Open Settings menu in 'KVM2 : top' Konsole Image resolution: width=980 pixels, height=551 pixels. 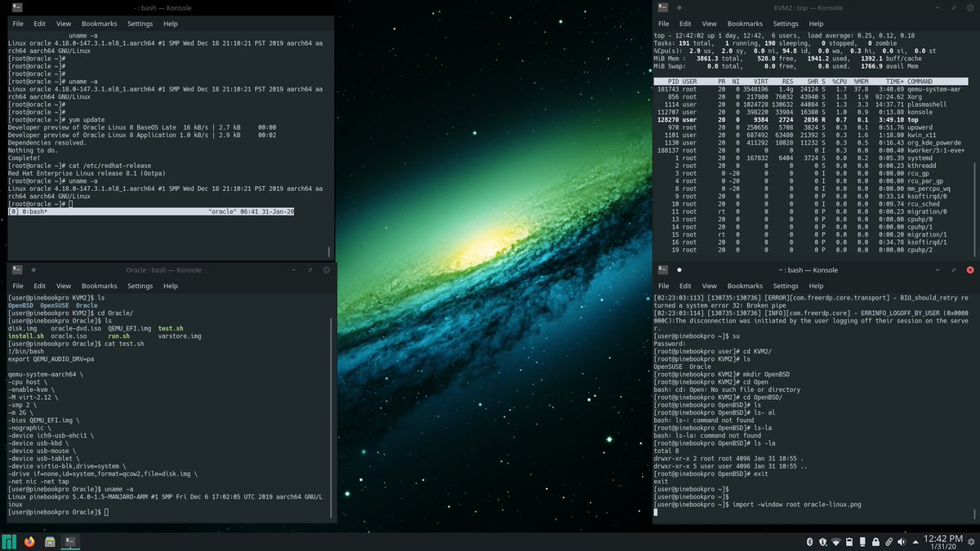point(786,24)
